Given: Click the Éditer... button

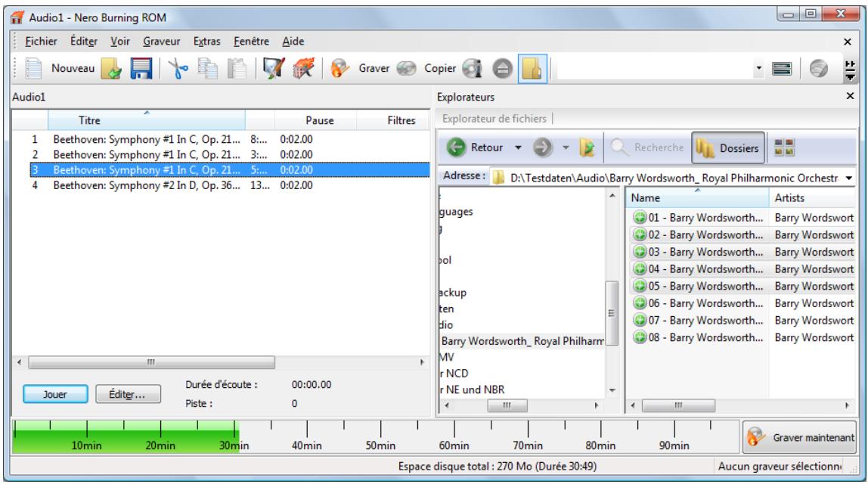Looking at the screenshot, I should [128, 394].
